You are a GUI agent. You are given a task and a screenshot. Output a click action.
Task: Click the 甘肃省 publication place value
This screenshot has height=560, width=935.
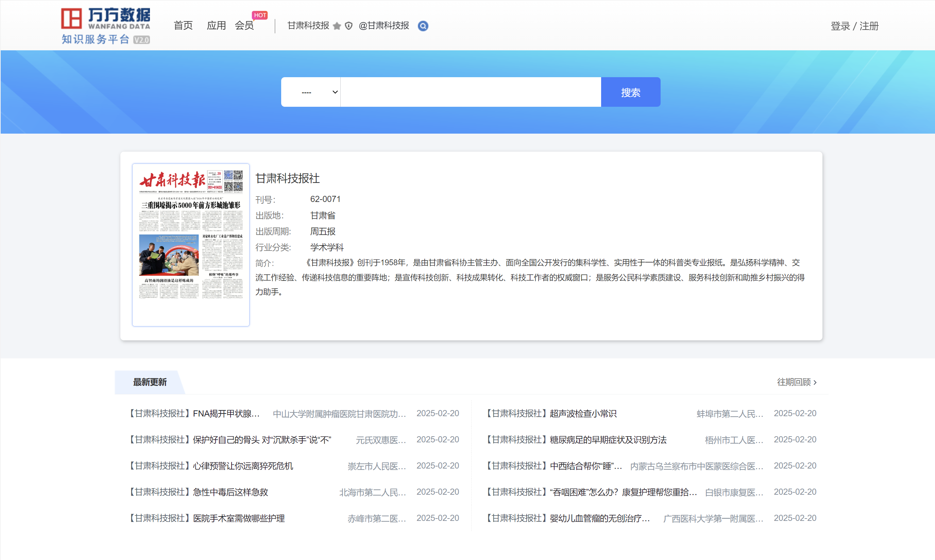click(323, 215)
